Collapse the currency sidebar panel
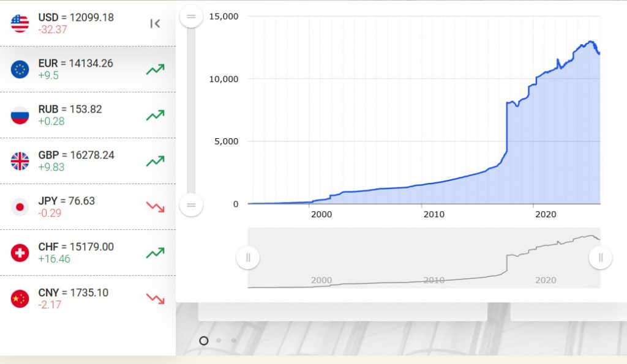Screen dimensions: 627x364 155,23
